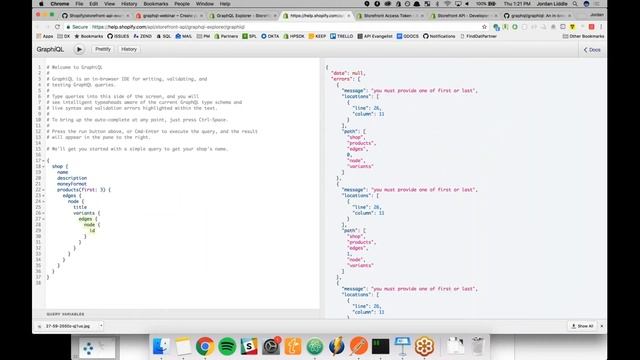Screen dimensions: 640x360
Task: Open the Window menu in the menu bar
Action: pyautogui.click(x=204, y=4)
